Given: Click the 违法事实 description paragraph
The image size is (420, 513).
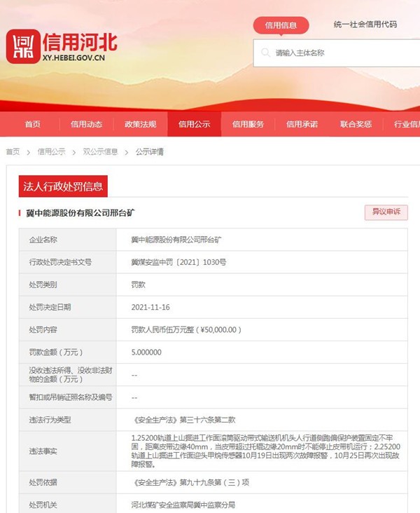Looking at the screenshot, I should coord(266,451).
